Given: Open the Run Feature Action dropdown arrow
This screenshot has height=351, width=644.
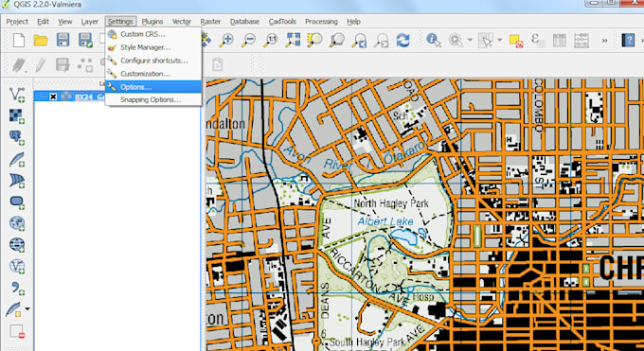Looking at the screenshot, I should click(x=470, y=41).
